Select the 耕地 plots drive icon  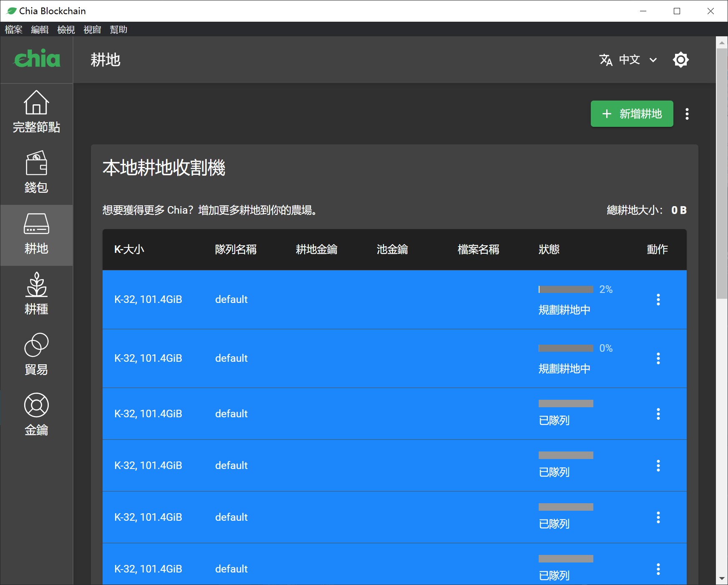pos(36,224)
